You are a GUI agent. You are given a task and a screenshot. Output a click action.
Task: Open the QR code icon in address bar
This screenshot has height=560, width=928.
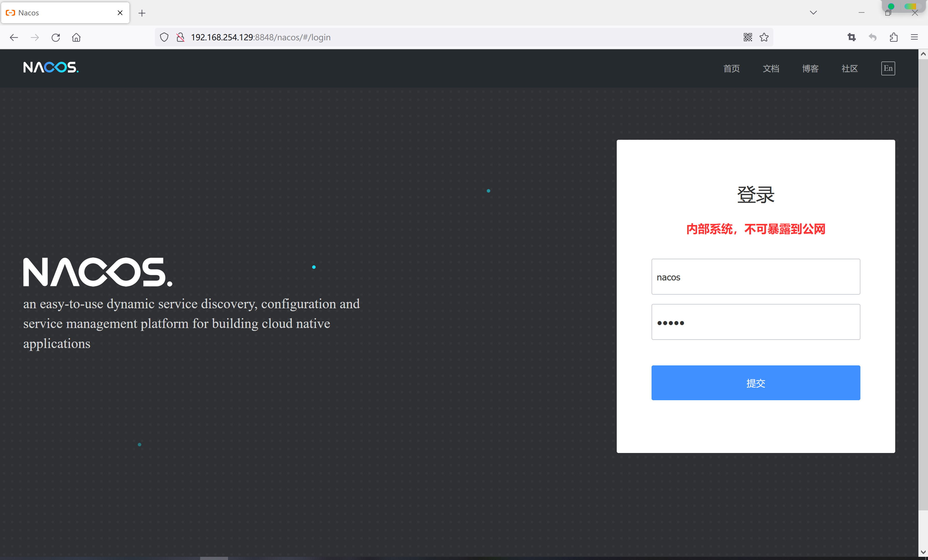point(748,37)
